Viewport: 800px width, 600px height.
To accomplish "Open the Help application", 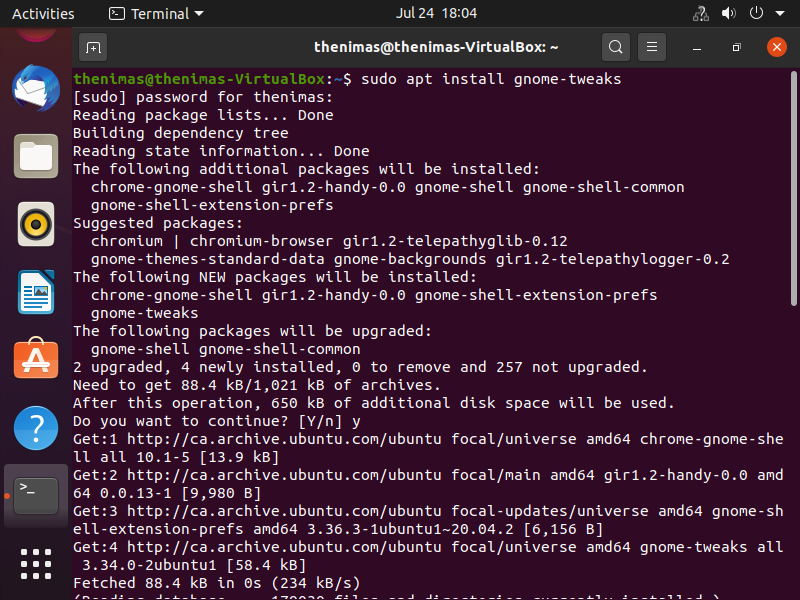I will coord(36,428).
